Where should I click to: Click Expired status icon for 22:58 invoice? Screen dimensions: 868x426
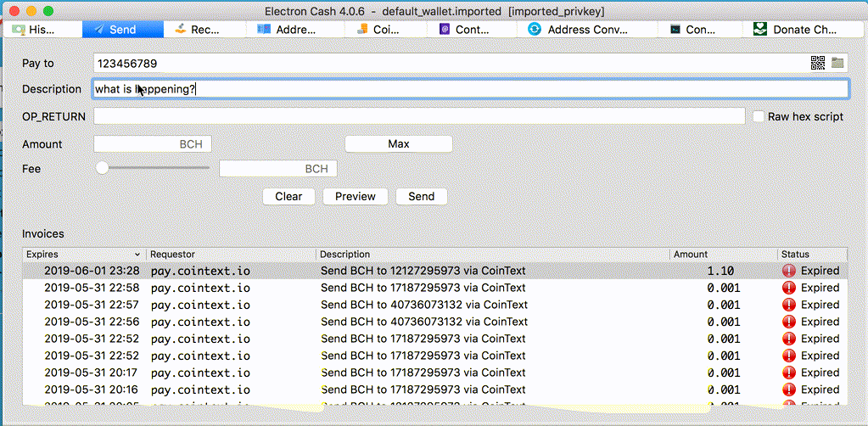(x=789, y=288)
